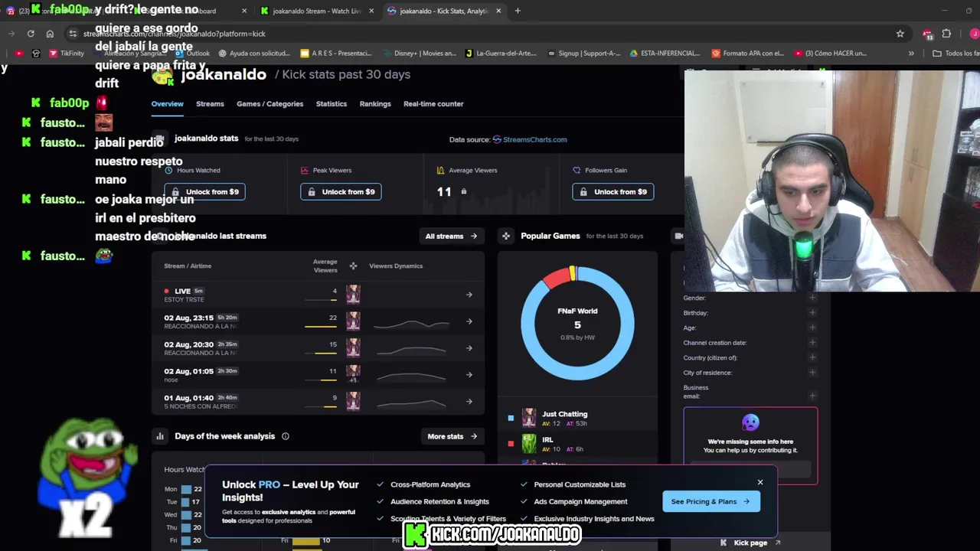Open the Just Chatting game thumbnail
980x551 pixels.
[x=529, y=418]
